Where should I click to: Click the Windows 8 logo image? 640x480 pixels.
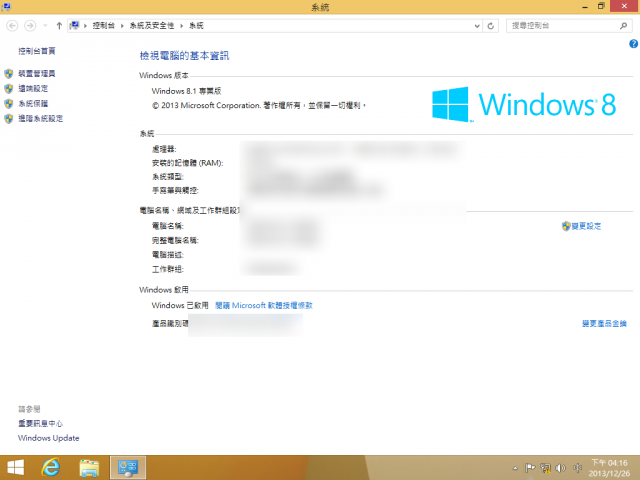click(524, 104)
